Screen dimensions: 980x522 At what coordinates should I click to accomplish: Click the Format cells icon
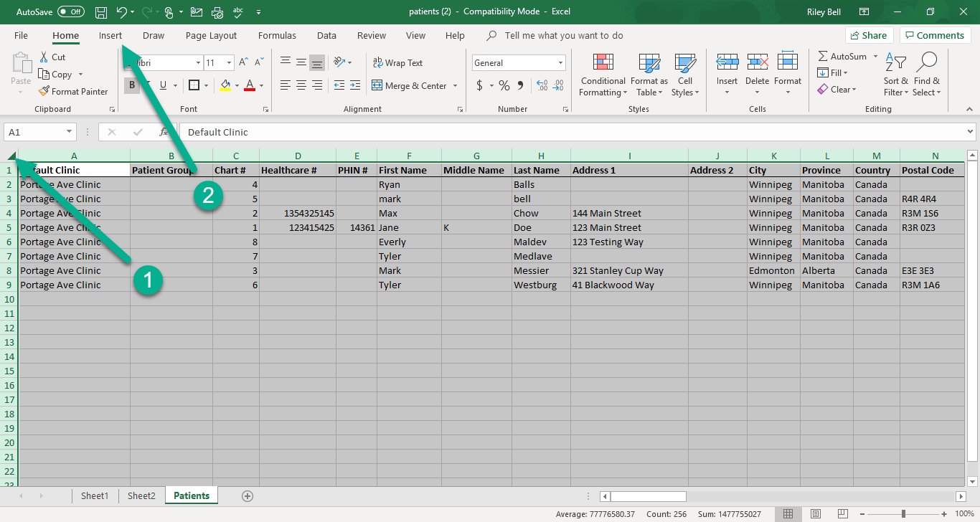788,63
